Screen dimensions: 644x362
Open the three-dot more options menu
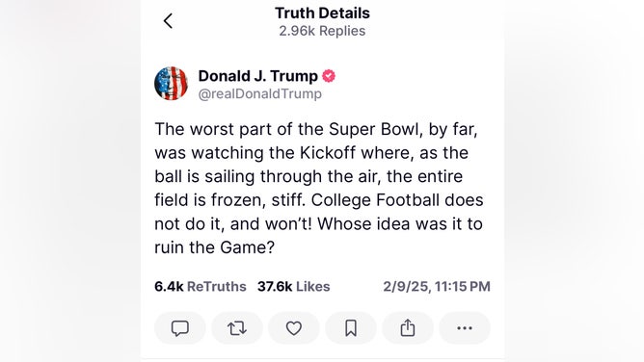(x=465, y=328)
